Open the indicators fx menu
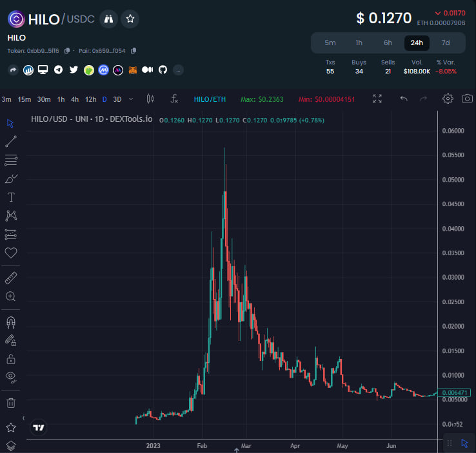476x453 pixels. coord(174,99)
